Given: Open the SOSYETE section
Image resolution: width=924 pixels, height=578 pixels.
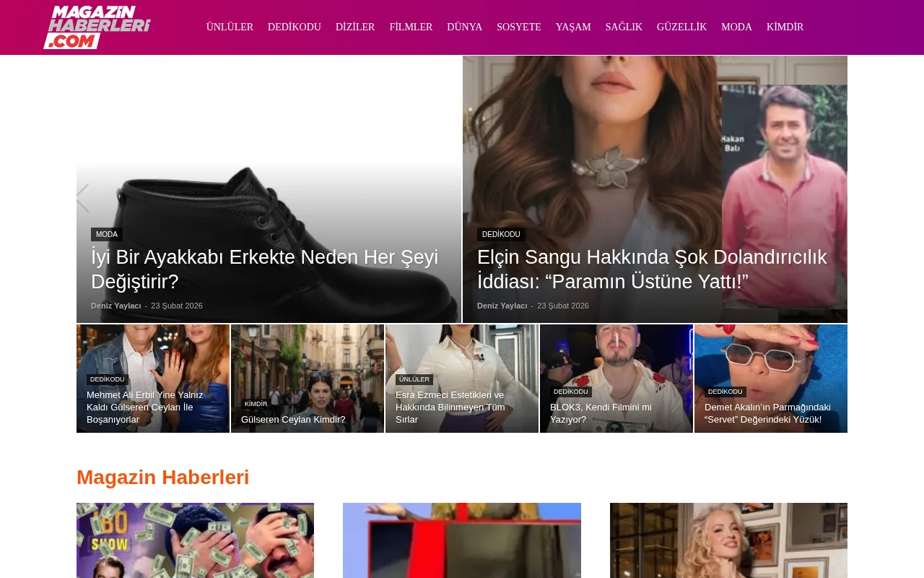Looking at the screenshot, I should [x=518, y=27].
